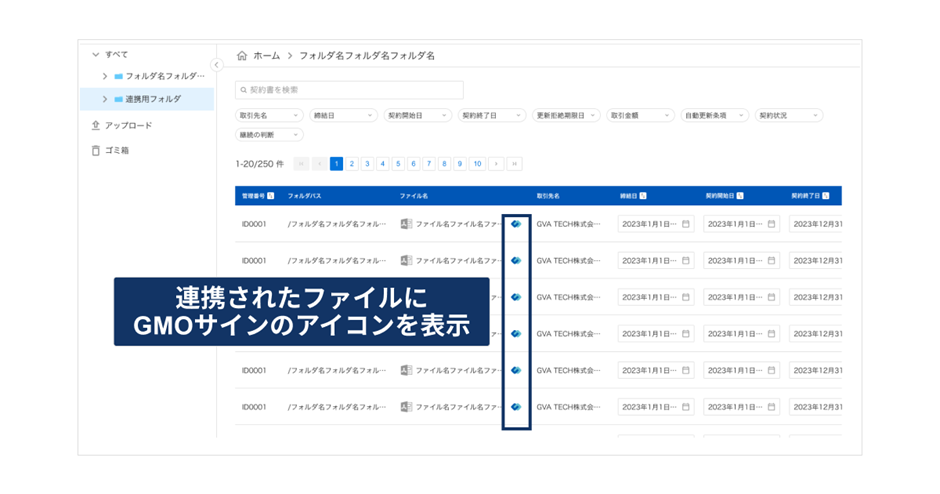Screen dimensions: 940x494
Task: Click into the 契約書を検索 search field
Action: coord(350,90)
